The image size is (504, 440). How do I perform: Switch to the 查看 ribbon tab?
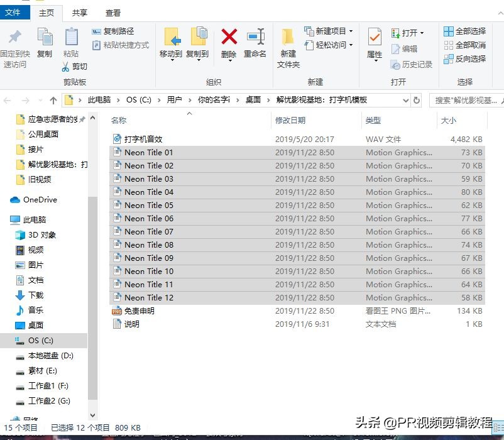coord(113,11)
